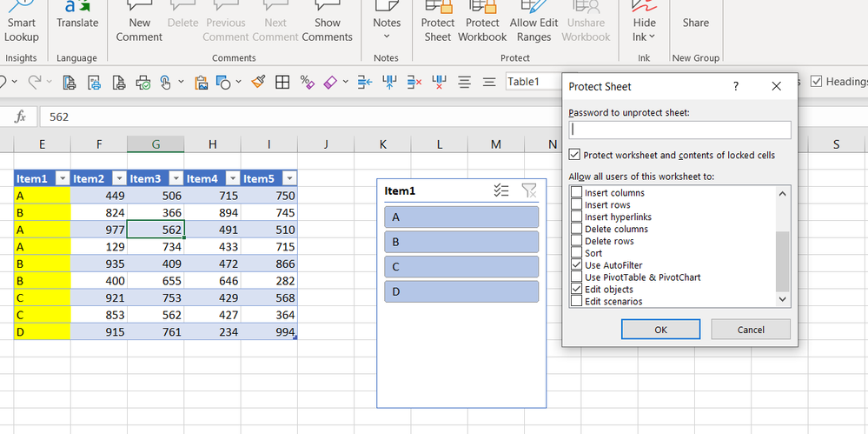This screenshot has height=434, width=868.
Task: Open the shapes dropdown arrow
Action: click(x=239, y=82)
